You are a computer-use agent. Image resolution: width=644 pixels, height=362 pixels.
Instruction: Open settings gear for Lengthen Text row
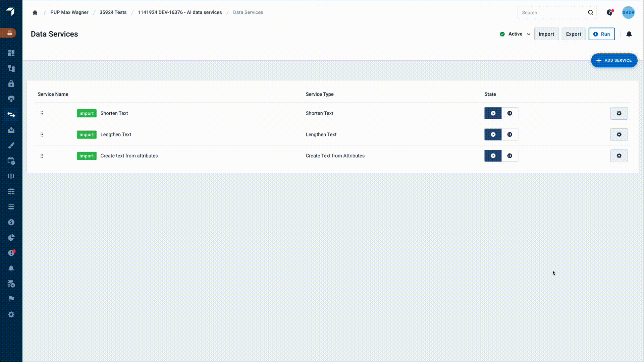click(619, 134)
